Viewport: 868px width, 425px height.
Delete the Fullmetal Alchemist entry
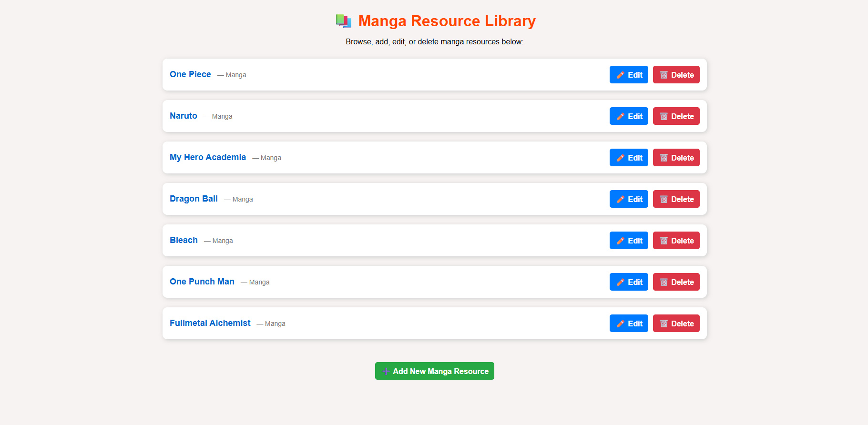[676, 324]
